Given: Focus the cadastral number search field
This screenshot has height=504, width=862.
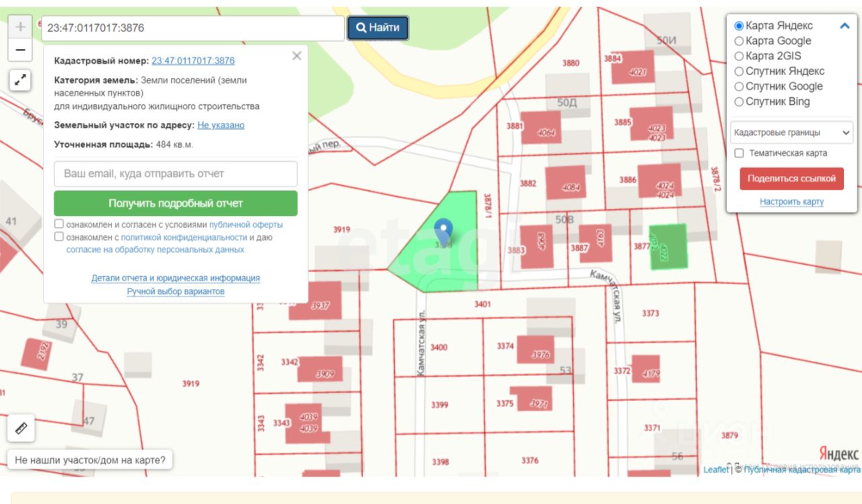Looking at the screenshot, I should pyautogui.click(x=193, y=28).
